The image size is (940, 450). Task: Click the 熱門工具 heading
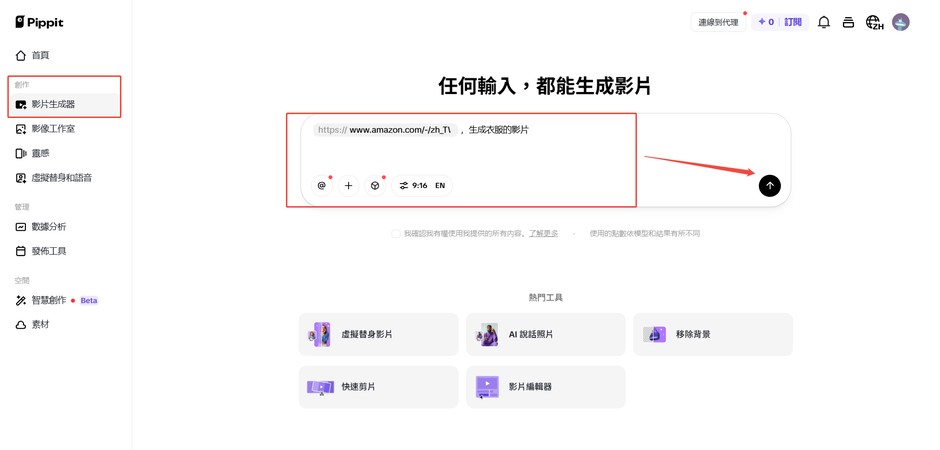546,297
